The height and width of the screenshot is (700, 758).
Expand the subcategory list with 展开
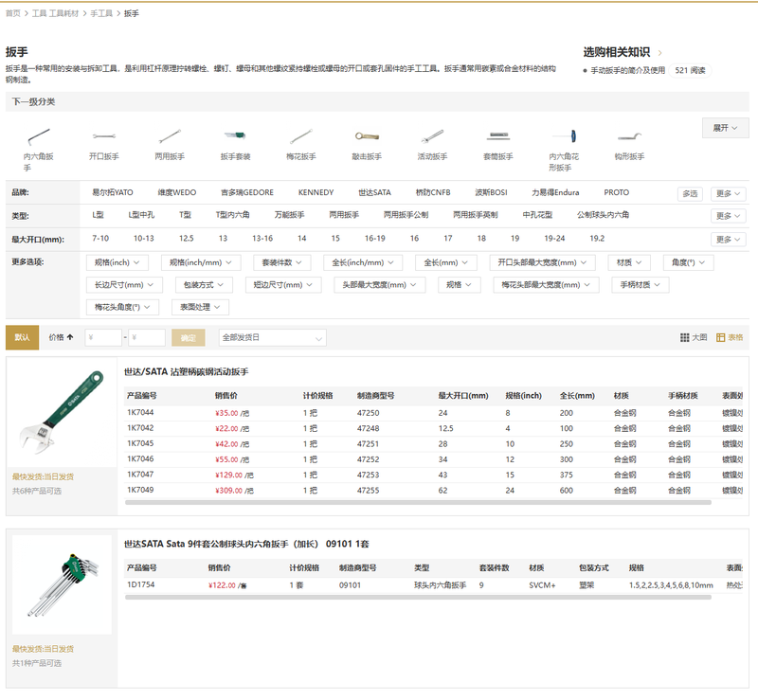click(725, 128)
